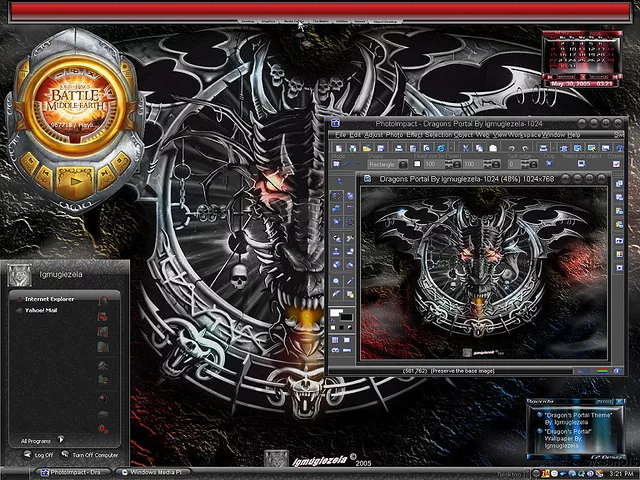Open the Selection menu in PhotoImpact
Screen dimensions: 640x480
[439, 134]
